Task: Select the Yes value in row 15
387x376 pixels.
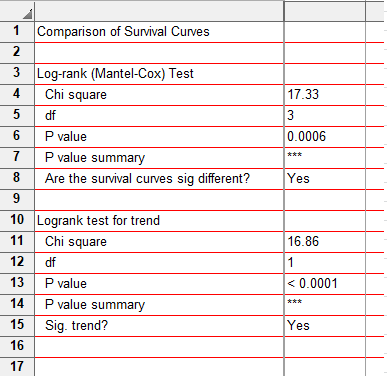Action: (325, 326)
